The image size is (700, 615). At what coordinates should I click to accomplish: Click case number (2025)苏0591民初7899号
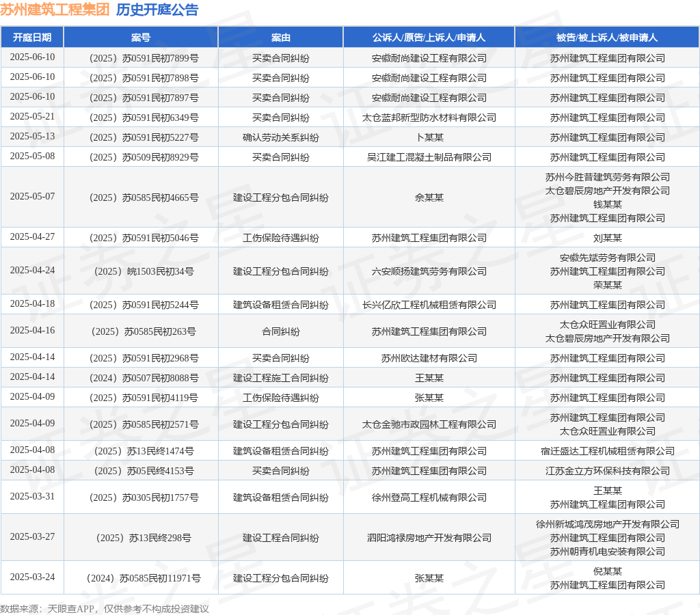[144, 58]
